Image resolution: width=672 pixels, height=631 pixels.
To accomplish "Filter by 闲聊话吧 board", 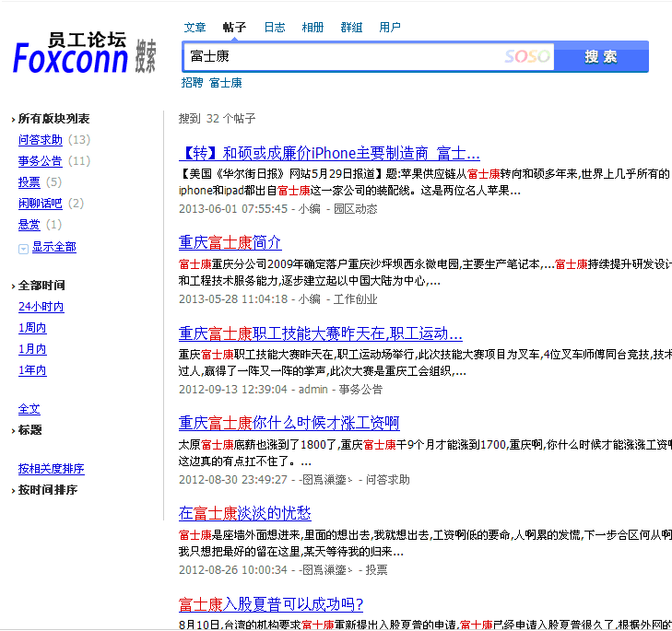I will pyautogui.click(x=41, y=203).
